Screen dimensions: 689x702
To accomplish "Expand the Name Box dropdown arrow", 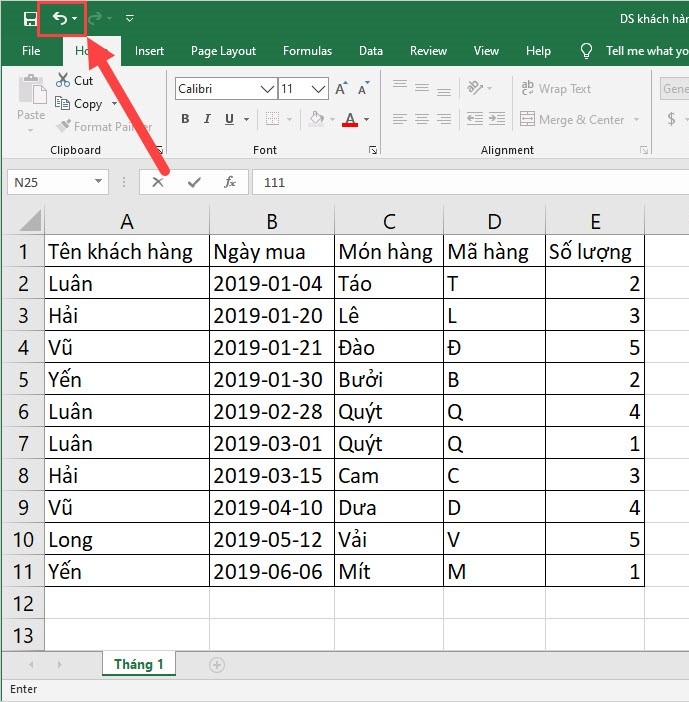I will pyautogui.click(x=98, y=182).
